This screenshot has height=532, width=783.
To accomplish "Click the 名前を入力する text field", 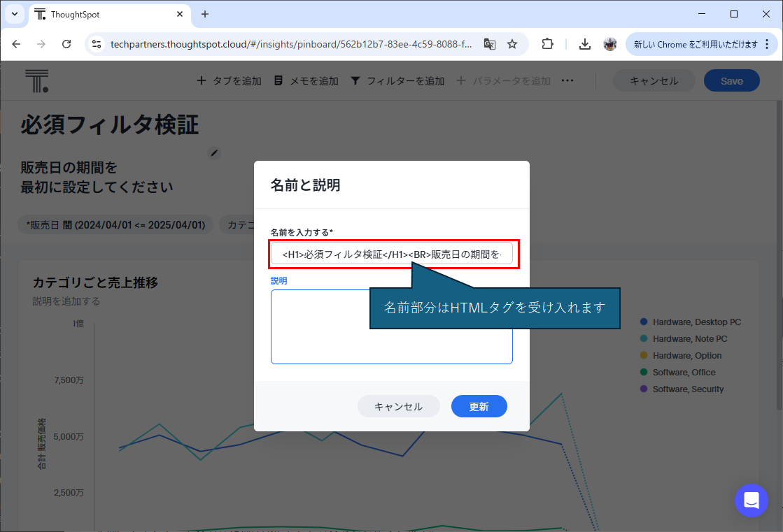I will pyautogui.click(x=392, y=254).
